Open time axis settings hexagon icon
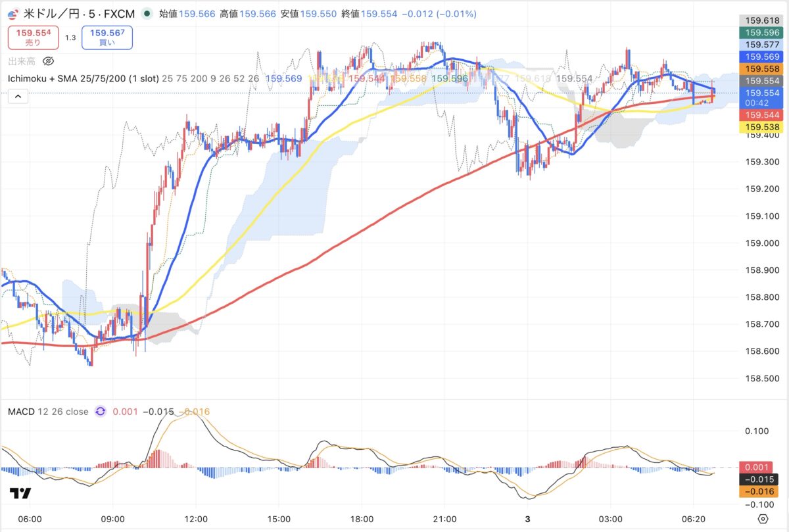Viewport: 789px width, 532px height. click(763, 519)
